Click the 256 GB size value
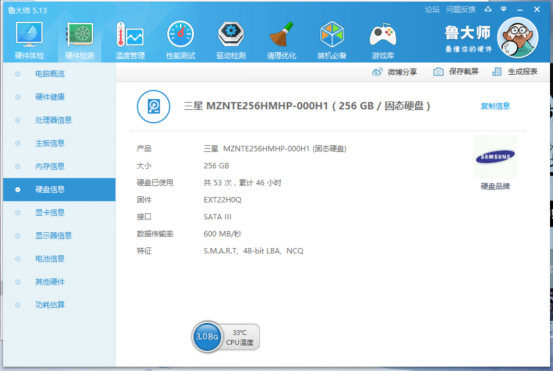The height and width of the screenshot is (371, 553). (216, 165)
